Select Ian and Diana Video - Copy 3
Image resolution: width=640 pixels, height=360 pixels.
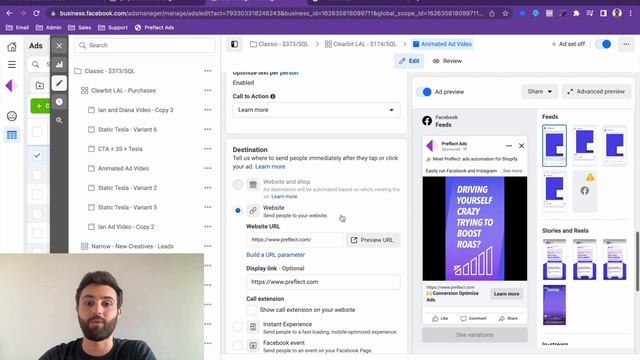pos(136,110)
